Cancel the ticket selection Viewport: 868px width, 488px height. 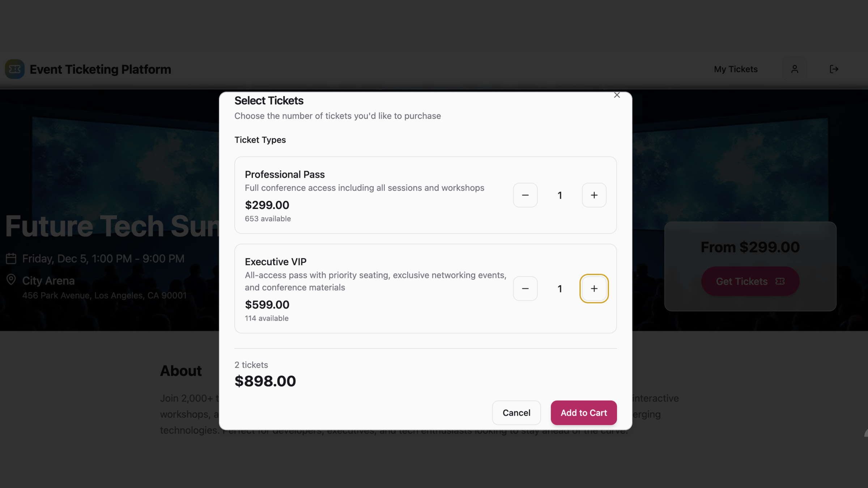point(516,412)
